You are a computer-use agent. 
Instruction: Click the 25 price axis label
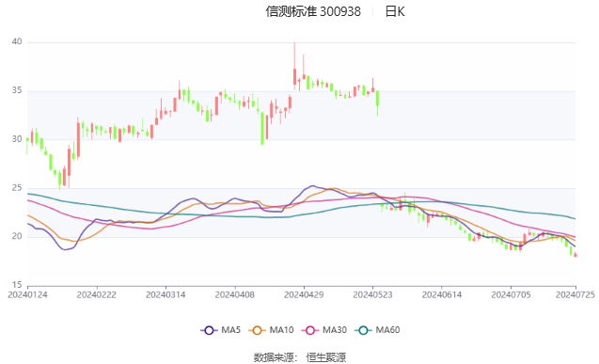(17, 188)
